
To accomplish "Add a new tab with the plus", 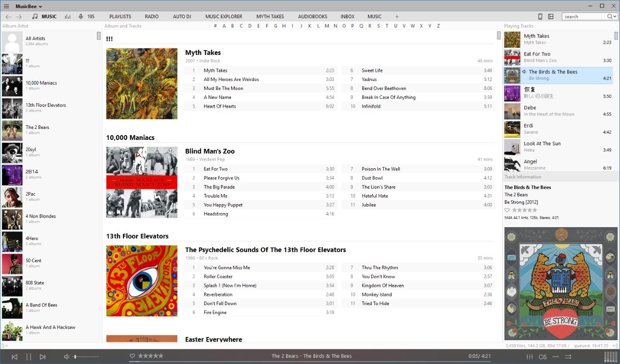I will pos(397,16).
